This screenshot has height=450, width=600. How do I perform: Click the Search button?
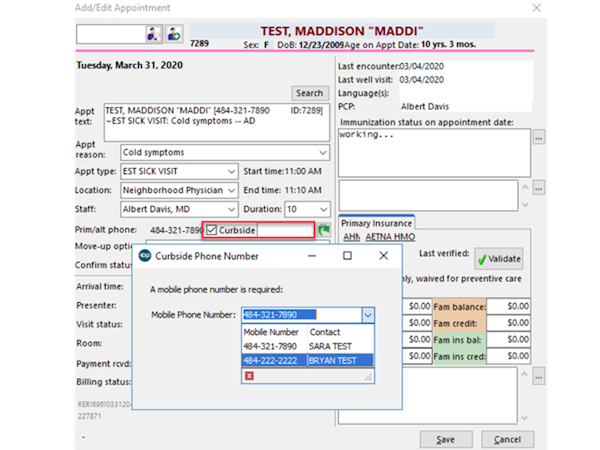tap(310, 93)
